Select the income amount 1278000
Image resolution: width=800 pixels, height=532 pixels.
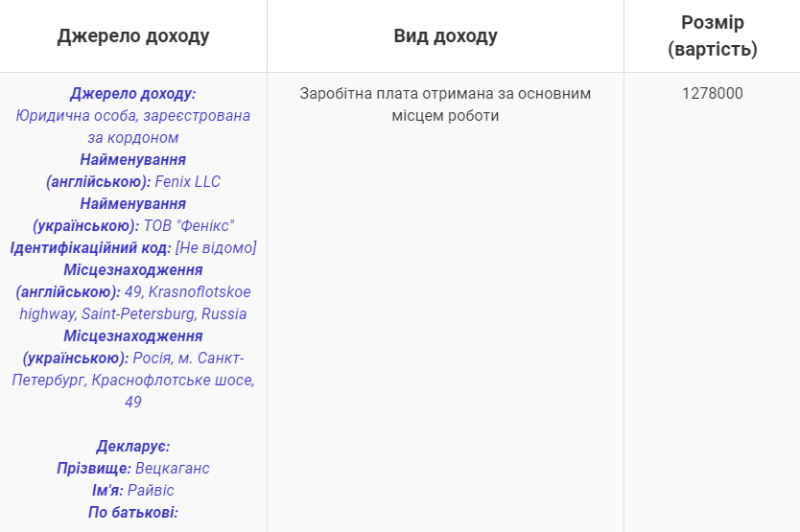[x=712, y=94]
